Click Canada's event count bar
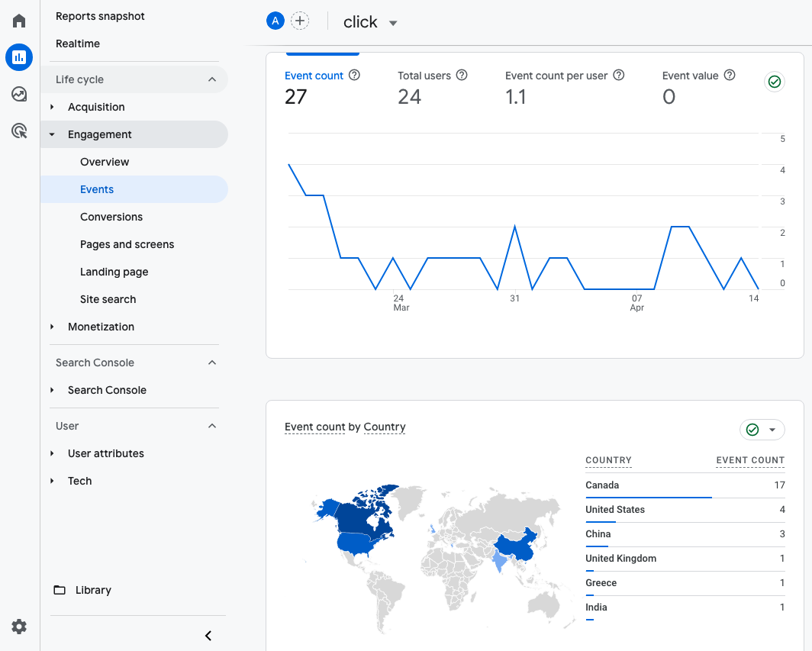Screen dimensions: 812x651 (x=648, y=498)
